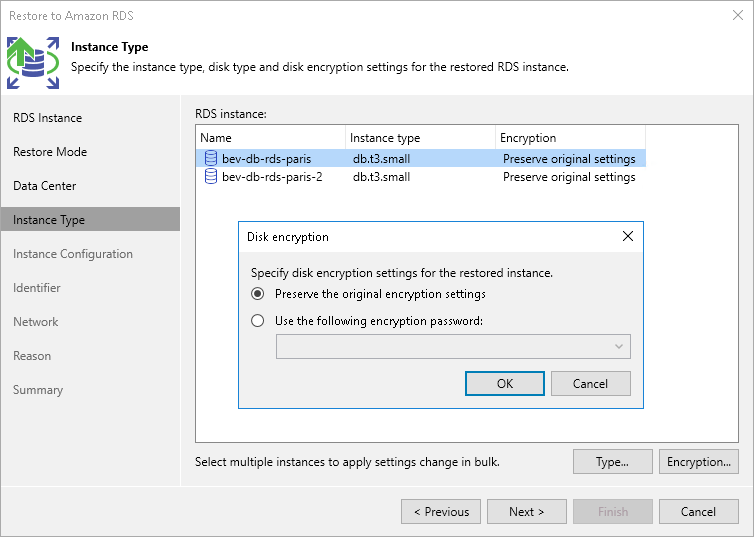Click the database icon for bev-db-rds-paris-2

click(211, 176)
